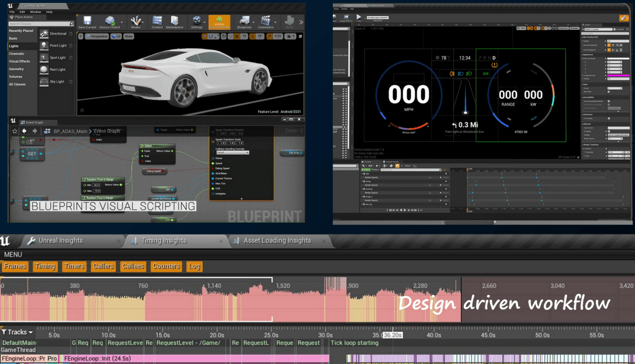Select the Visual Effects category
The image size is (635, 364).
tap(19, 61)
